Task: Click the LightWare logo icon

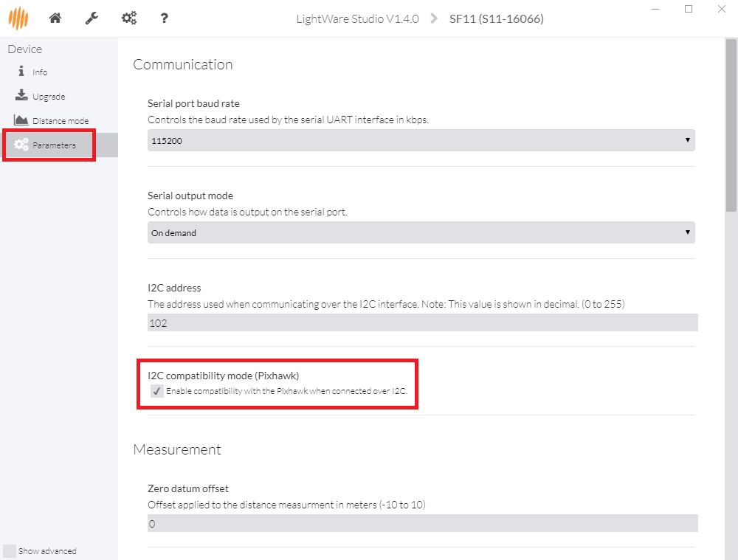Action: pos(18,18)
